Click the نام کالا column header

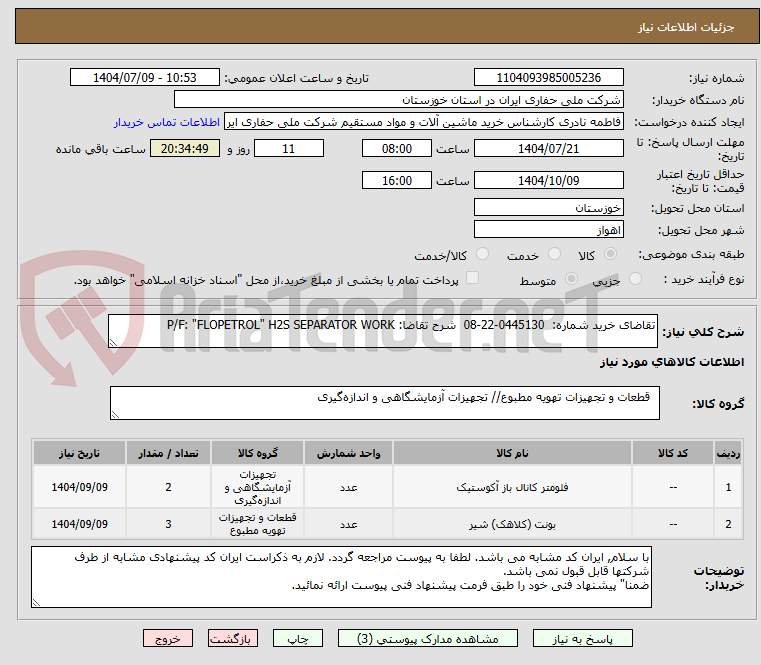512,453
